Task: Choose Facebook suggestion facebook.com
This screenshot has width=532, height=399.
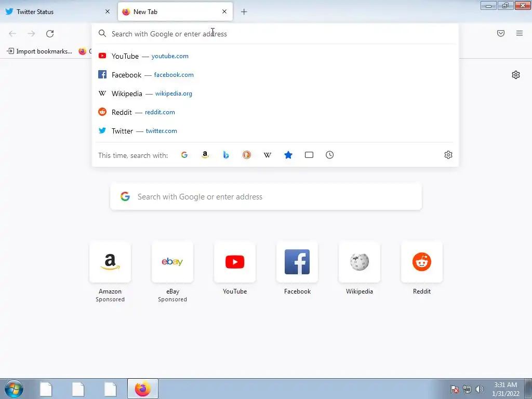Action: coord(275,75)
